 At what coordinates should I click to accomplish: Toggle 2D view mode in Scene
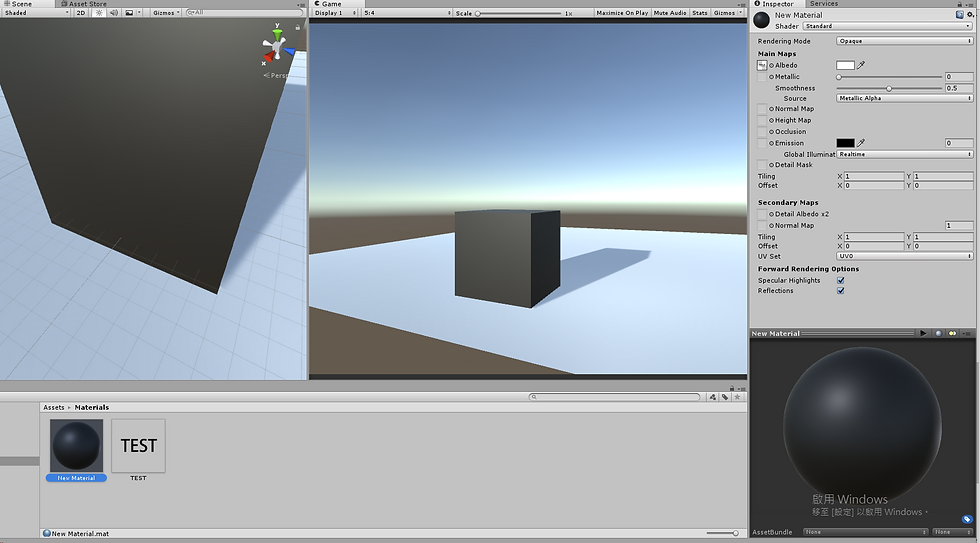pyautogui.click(x=81, y=12)
